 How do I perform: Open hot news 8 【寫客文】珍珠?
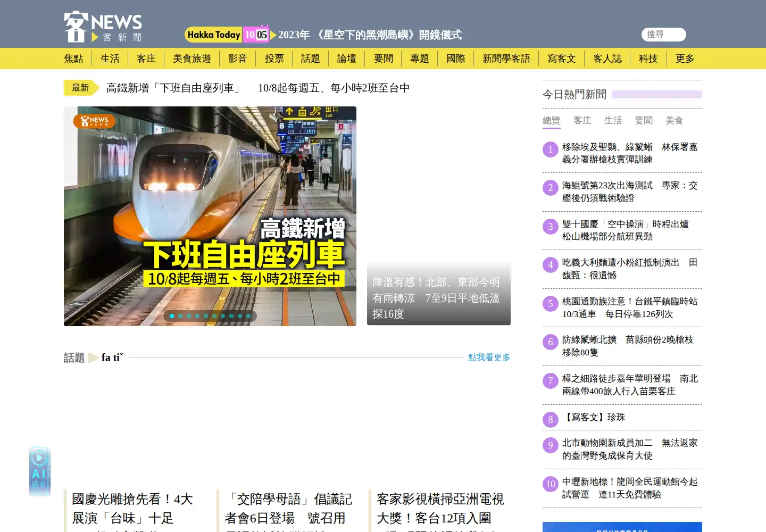(x=594, y=418)
